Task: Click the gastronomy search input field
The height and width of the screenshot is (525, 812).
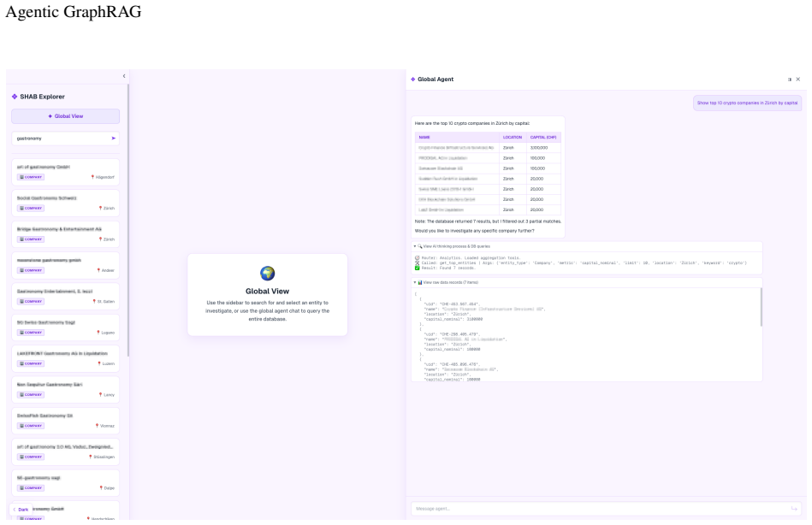Action: [61, 139]
